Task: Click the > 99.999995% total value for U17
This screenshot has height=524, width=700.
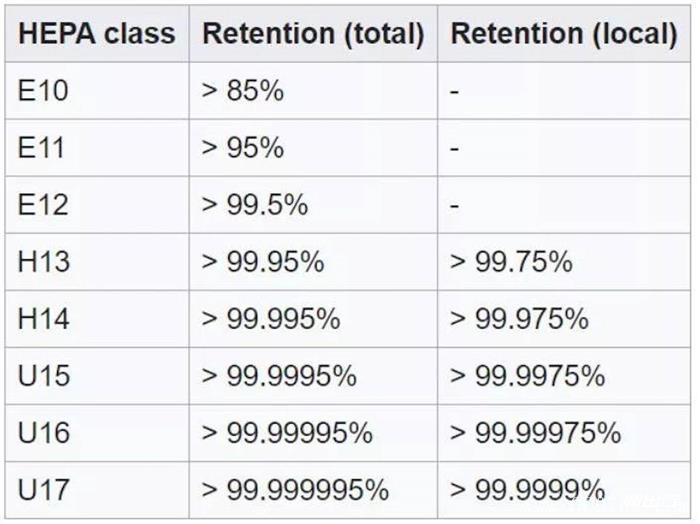Action: [x=294, y=490]
